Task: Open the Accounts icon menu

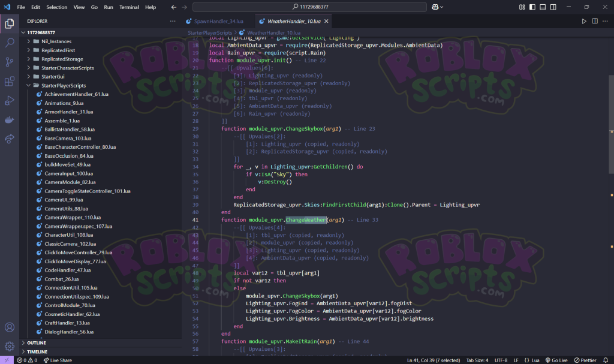Action: tap(10, 327)
